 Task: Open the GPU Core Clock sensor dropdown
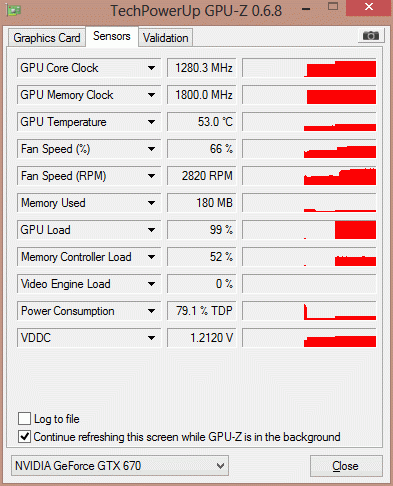pos(151,68)
